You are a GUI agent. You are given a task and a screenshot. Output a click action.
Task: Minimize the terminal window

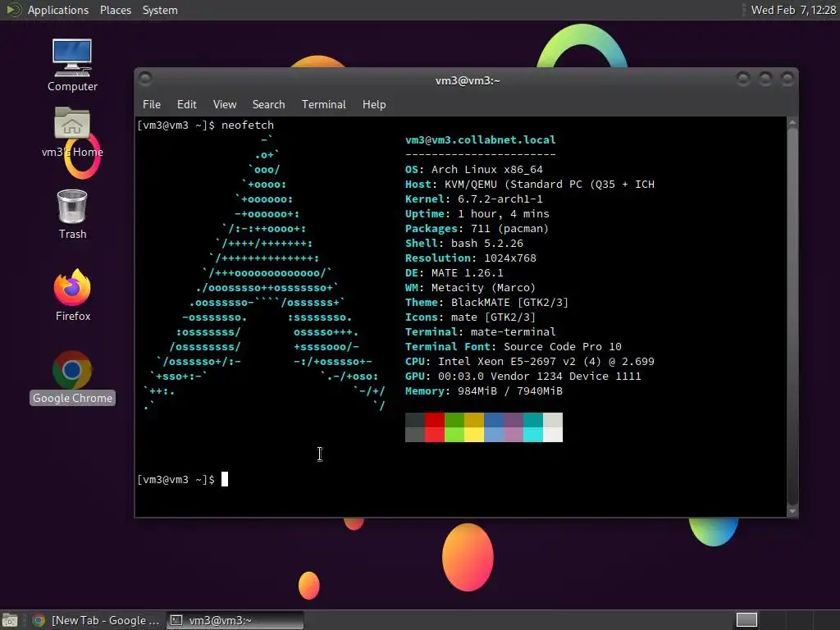click(x=742, y=80)
